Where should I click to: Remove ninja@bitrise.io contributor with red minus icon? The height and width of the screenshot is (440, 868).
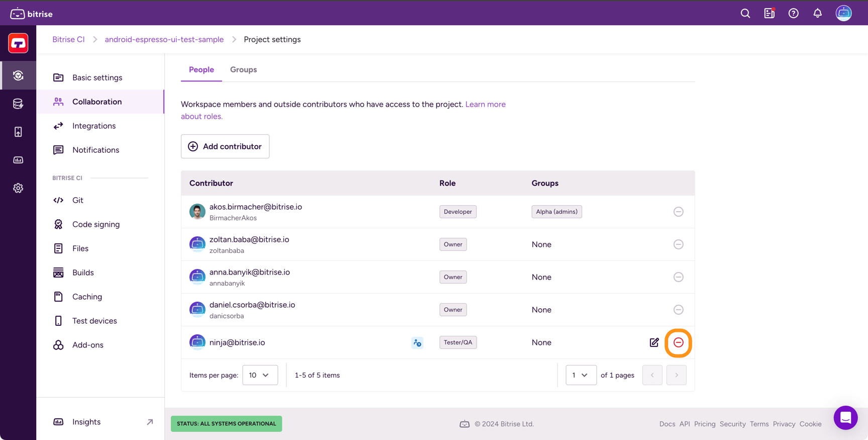coord(678,342)
